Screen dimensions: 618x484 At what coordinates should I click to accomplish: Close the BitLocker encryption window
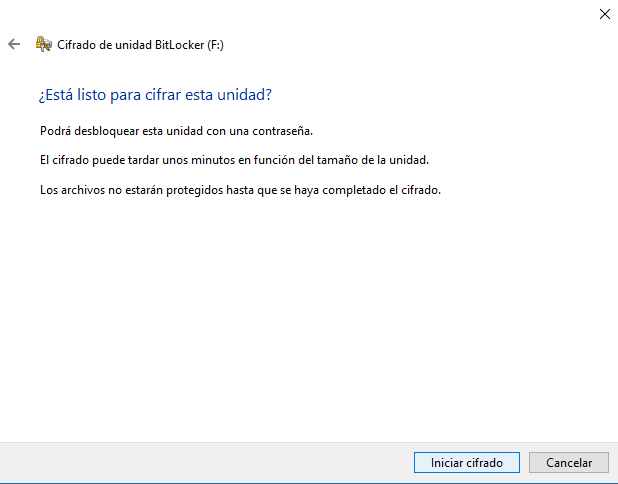pyautogui.click(x=603, y=14)
